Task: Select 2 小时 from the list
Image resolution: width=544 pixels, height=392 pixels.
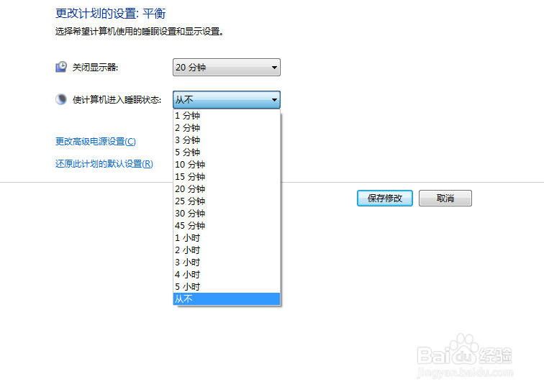Action: click(x=227, y=250)
